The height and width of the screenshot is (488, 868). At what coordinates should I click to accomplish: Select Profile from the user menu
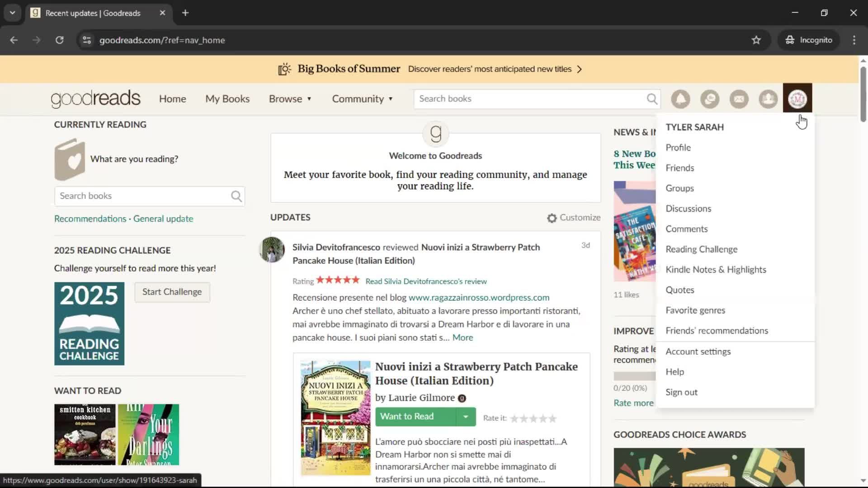point(678,148)
